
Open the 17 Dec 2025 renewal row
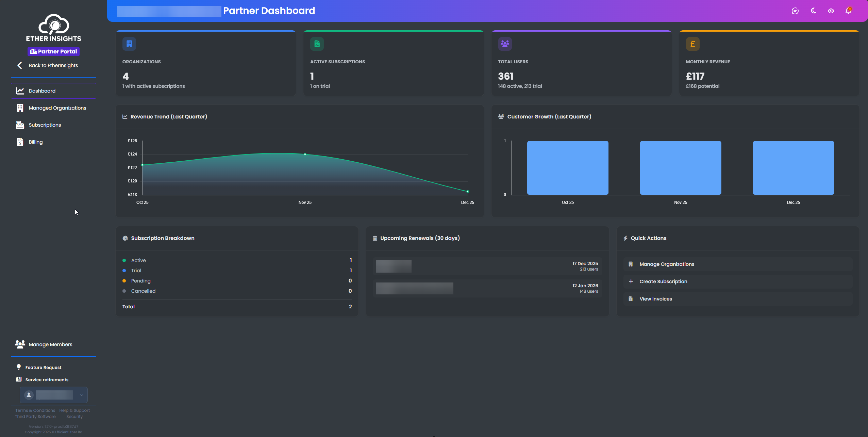487,266
